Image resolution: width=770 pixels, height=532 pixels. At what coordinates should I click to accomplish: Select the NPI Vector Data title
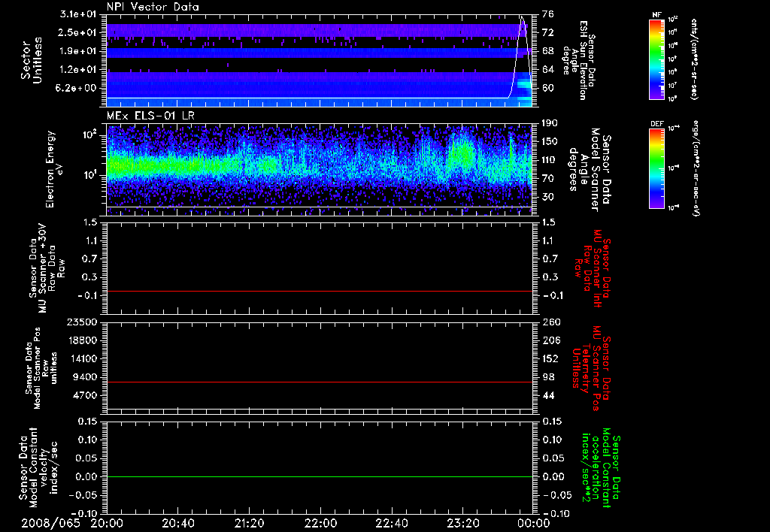(153, 7)
